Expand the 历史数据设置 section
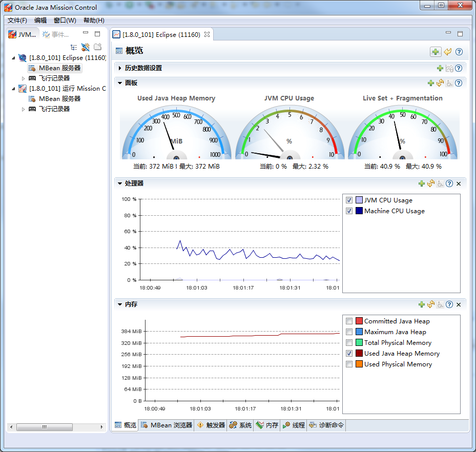476x452 pixels. point(120,68)
